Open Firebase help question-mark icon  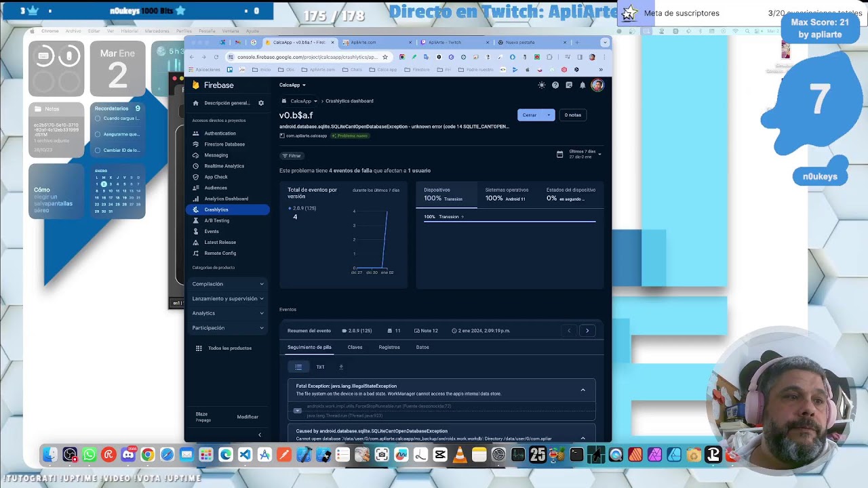click(x=555, y=85)
